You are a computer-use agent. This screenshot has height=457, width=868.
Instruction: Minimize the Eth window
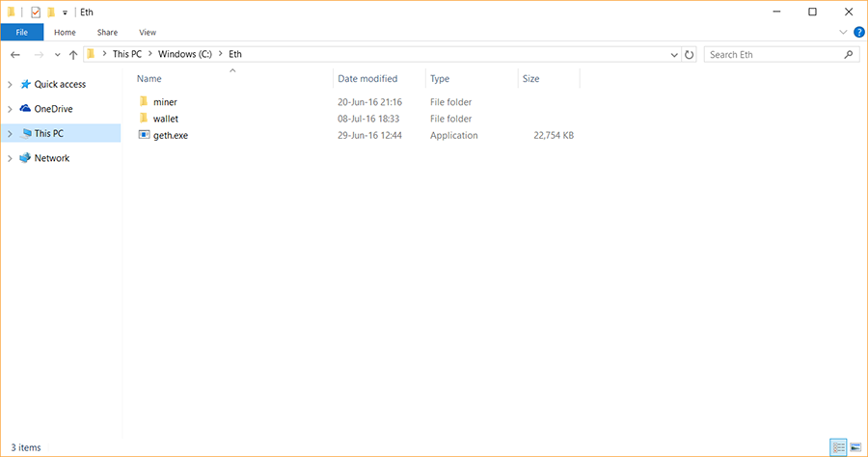point(776,12)
